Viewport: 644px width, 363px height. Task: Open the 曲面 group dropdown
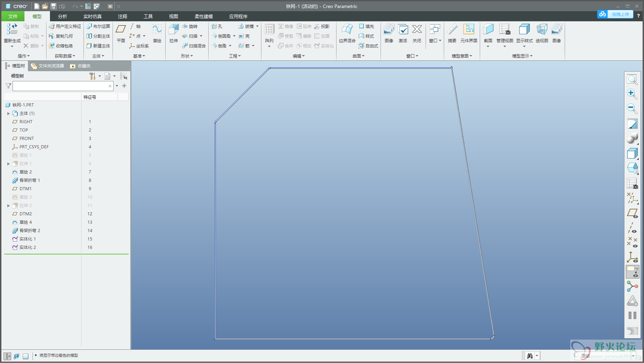(359, 56)
